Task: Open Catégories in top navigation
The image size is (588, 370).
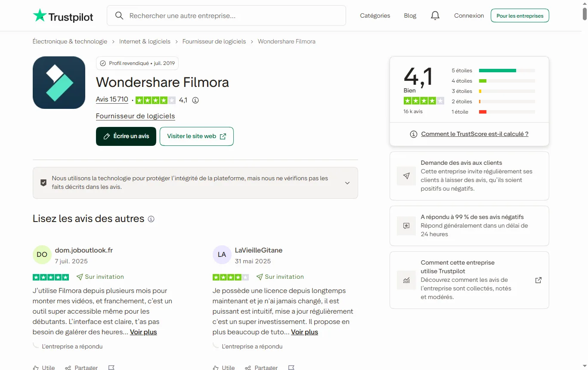Action: (x=375, y=16)
